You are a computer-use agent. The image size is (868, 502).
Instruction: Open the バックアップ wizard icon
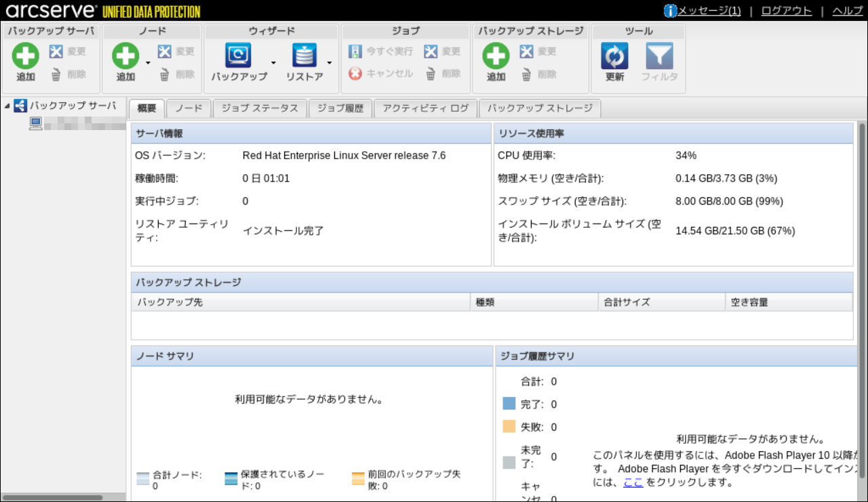(238, 56)
